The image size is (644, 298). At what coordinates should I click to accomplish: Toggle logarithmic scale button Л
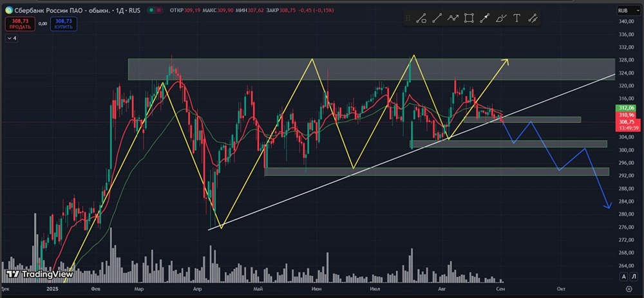coord(634,277)
